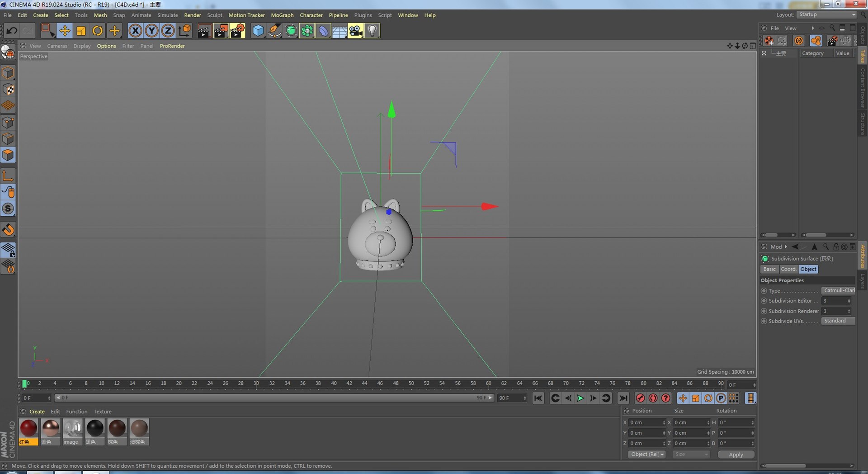Click the Go to Start playback icon
Image resolution: width=868 pixels, height=474 pixels.
[538, 398]
